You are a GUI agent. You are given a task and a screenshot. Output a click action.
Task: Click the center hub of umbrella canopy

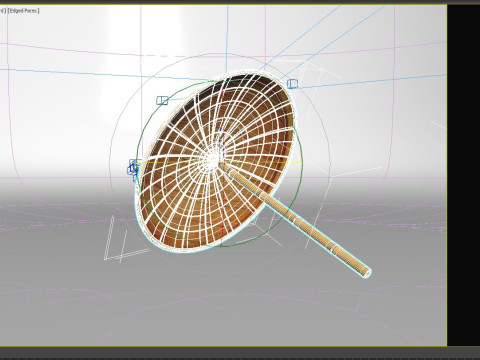tap(213, 160)
